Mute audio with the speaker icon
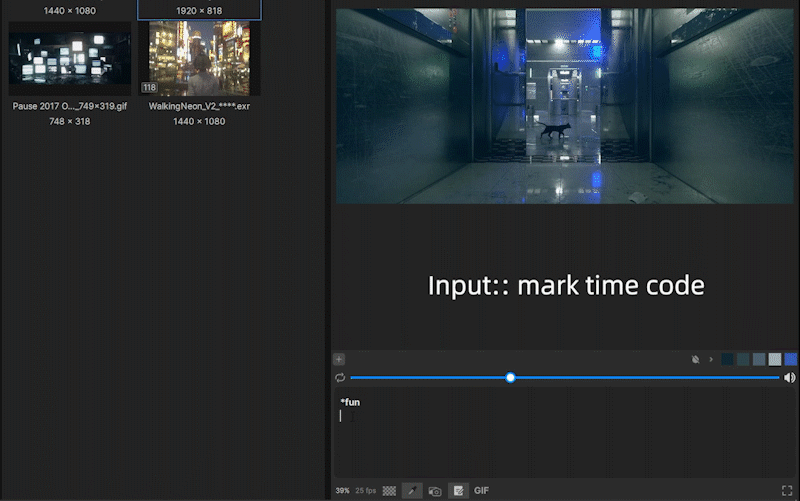Image resolution: width=800 pixels, height=501 pixels. 789,378
